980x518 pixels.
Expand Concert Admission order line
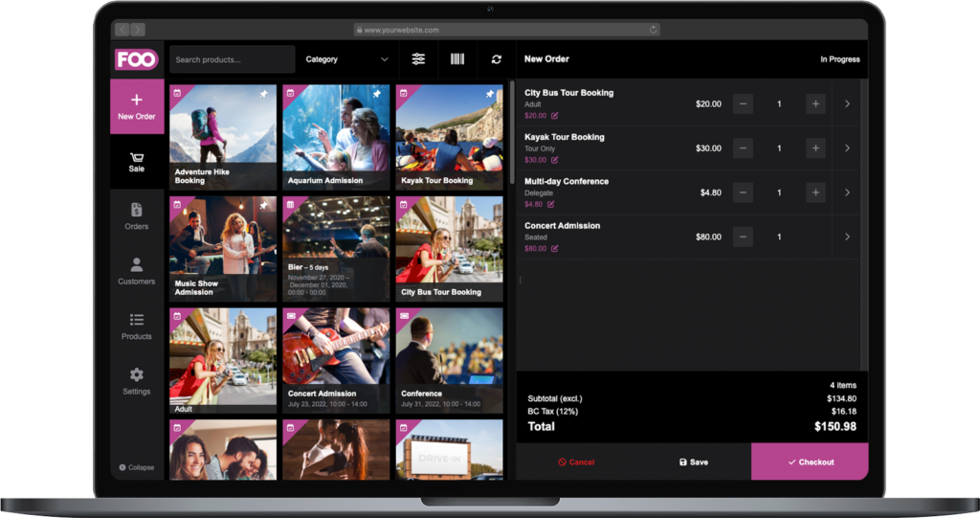847,237
